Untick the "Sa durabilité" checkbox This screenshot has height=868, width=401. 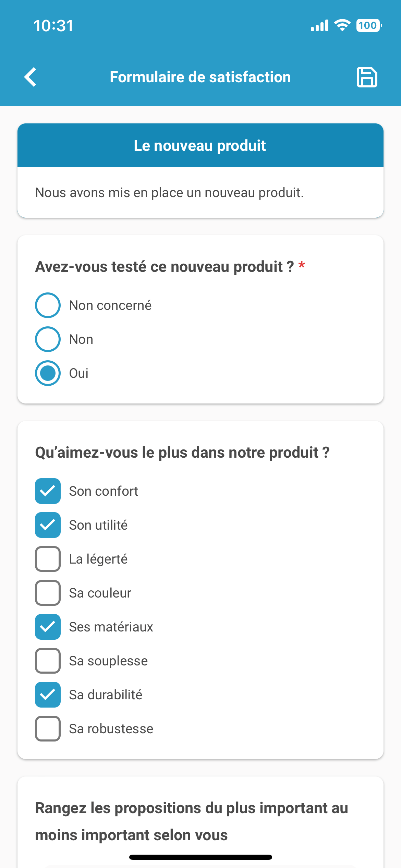pyautogui.click(x=48, y=695)
